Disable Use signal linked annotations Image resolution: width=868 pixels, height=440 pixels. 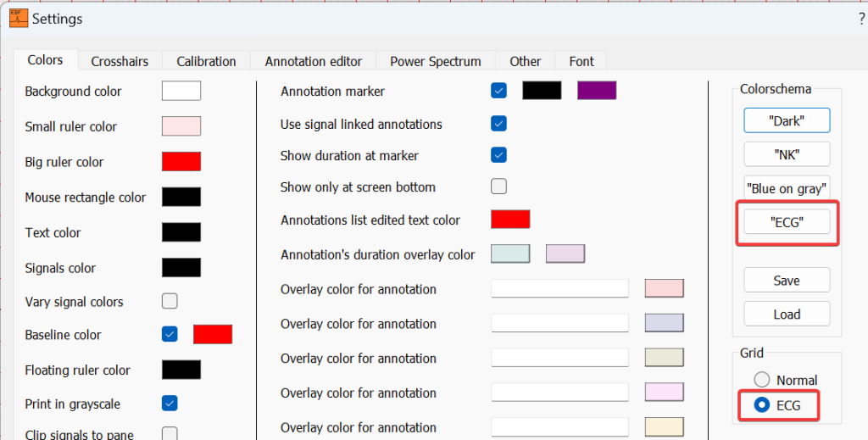499,124
